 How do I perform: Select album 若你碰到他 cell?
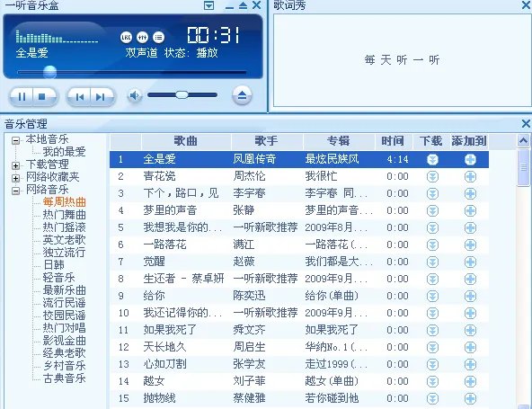[332, 398]
